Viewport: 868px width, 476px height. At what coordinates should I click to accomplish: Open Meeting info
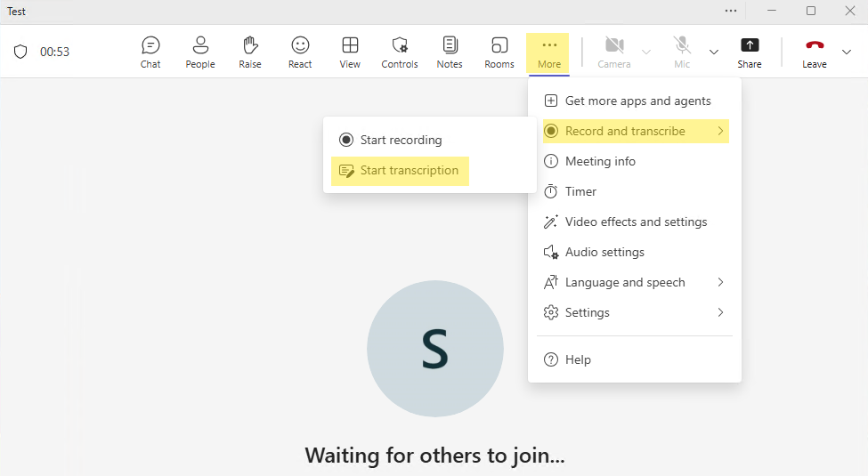pos(600,161)
